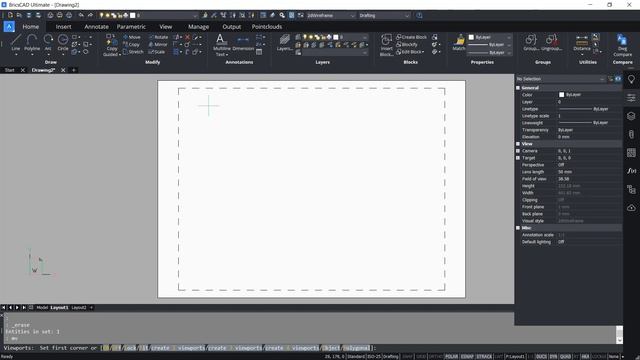This screenshot has width=640, height=360.
Task: Open the cloud sidebar icon
Action: tap(631, 207)
